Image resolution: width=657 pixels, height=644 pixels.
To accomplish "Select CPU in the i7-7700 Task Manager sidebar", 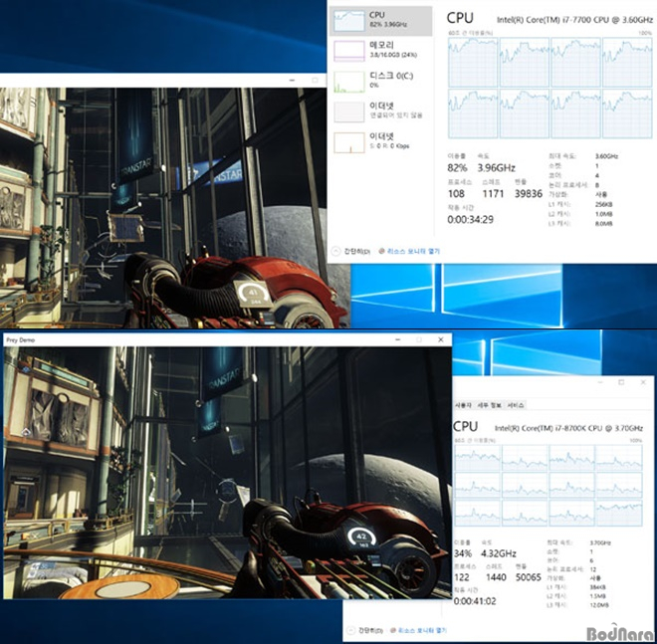I will pyautogui.click(x=381, y=20).
